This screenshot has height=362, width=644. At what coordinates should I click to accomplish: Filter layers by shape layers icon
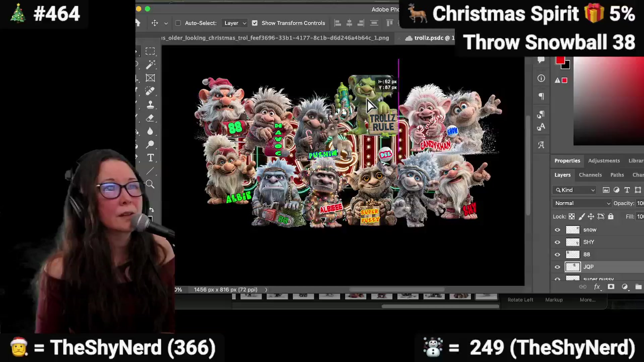point(638,190)
